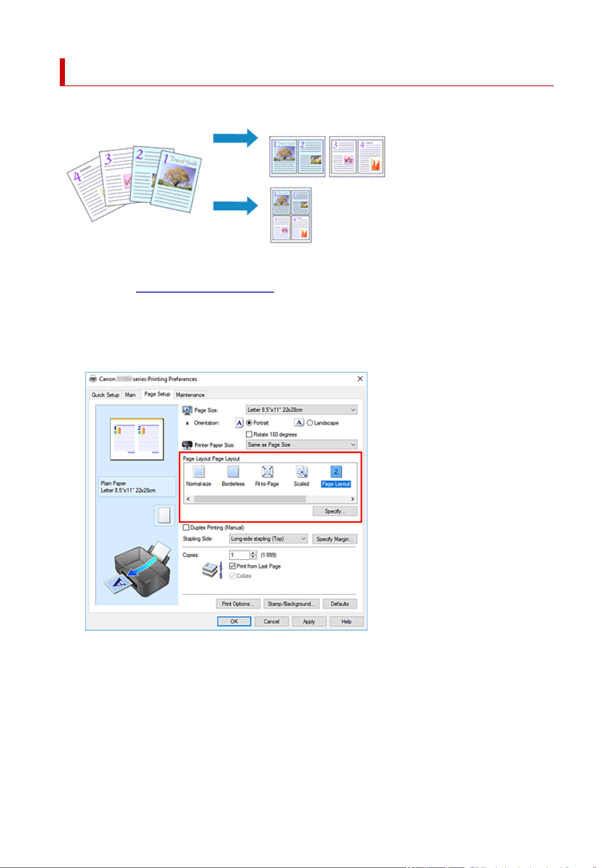This screenshot has height=868, width=614.
Task: Click the "Plain Paper" media info text
Action: coord(114,483)
